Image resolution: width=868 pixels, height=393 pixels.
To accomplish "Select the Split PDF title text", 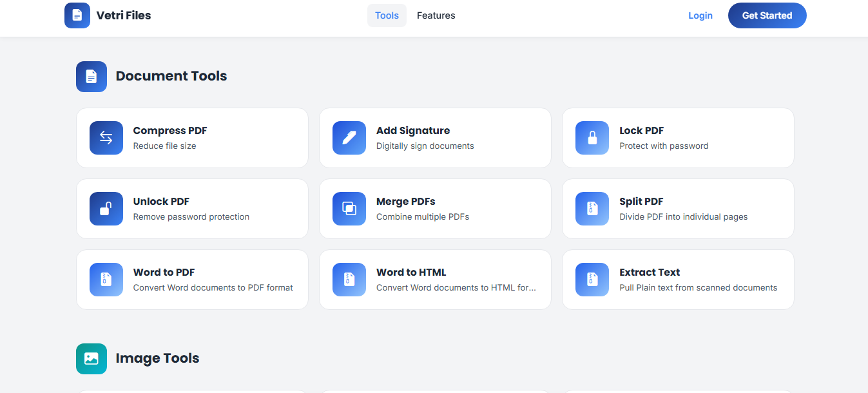I will pyautogui.click(x=641, y=201).
